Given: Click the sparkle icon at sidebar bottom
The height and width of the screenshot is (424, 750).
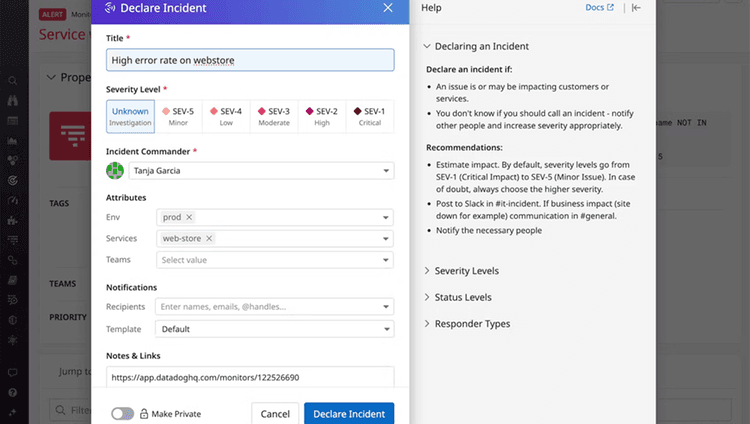Looking at the screenshot, I should [13, 412].
